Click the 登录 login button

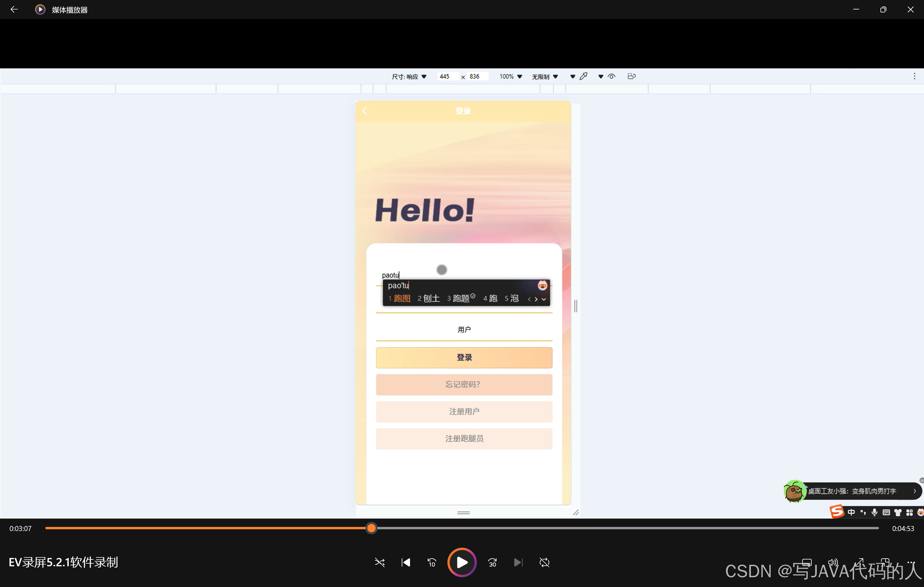tap(464, 357)
